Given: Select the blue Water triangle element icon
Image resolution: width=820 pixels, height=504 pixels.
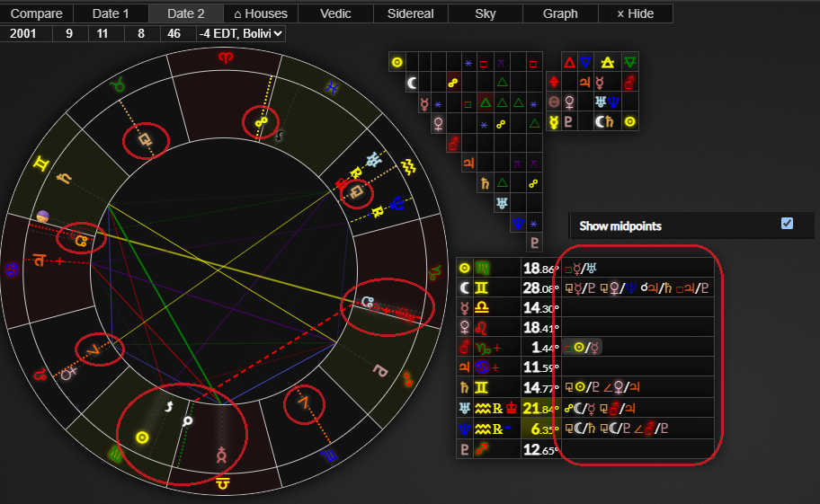Looking at the screenshot, I should click(587, 62).
